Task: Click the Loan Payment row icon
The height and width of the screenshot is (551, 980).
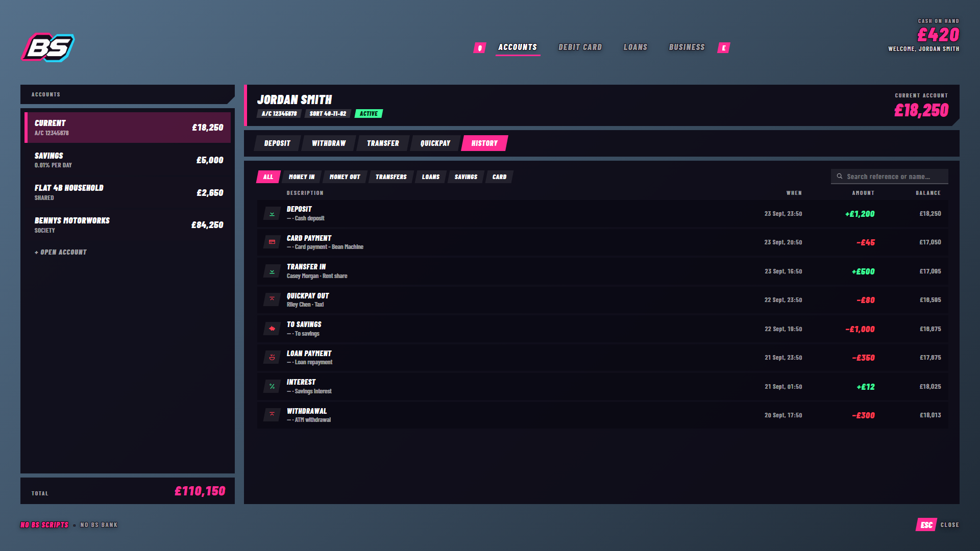Action: (272, 358)
